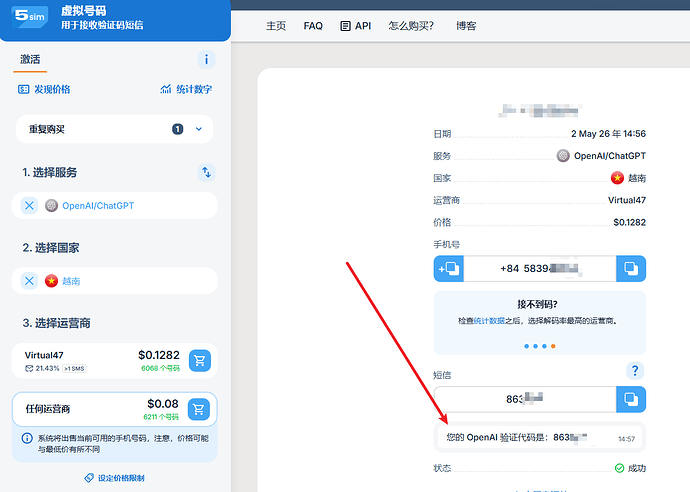Open the 主页 menu item
Image resolution: width=690 pixels, height=492 pixels.
click(276, 26)
